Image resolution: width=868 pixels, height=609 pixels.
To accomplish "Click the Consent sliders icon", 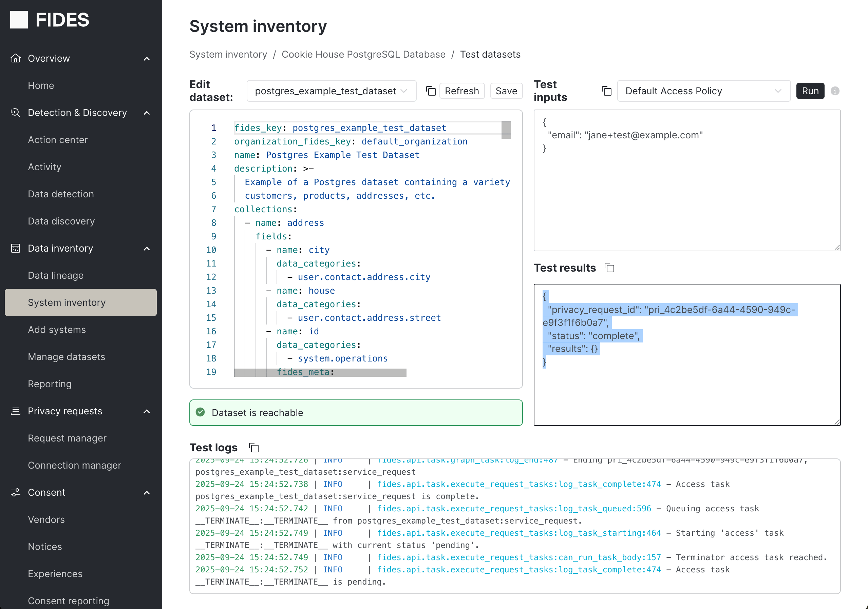I will [x=16, y=492].
